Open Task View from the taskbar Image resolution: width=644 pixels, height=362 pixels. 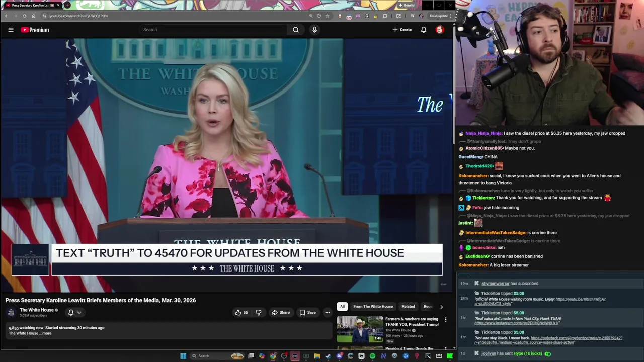251,356
